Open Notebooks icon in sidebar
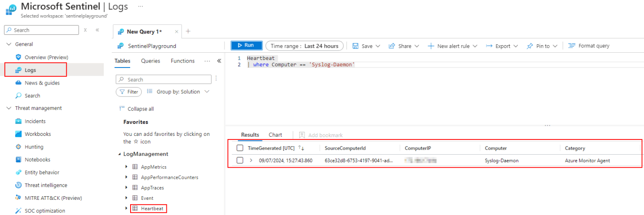Viewport: 644px width, 215px height. click(x=18, y=160)
